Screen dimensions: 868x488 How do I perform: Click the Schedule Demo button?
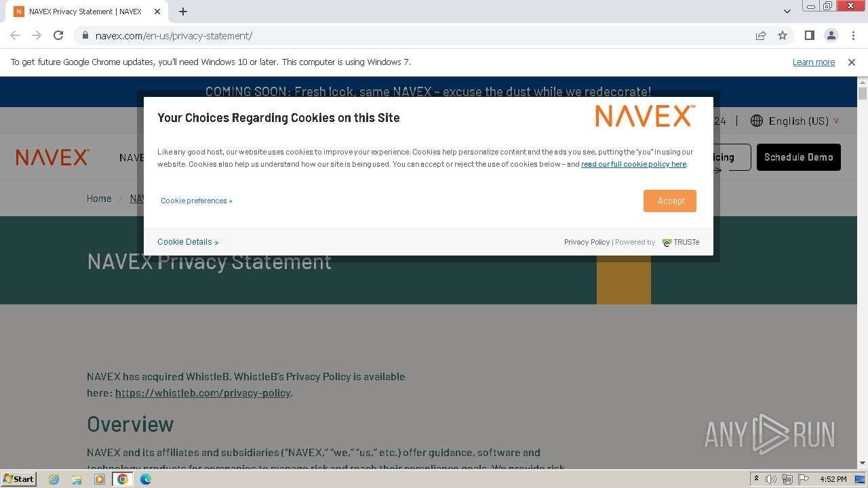[799, 157]
